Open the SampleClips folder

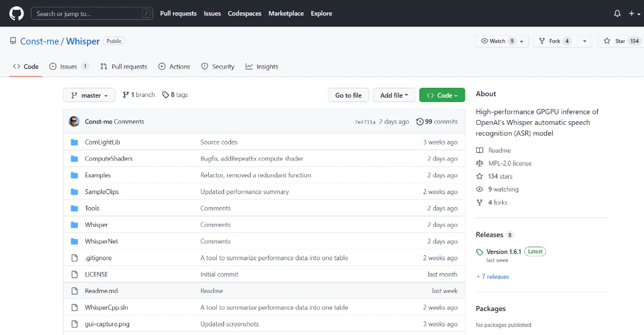pyautogui.click(x=101, y=192)
